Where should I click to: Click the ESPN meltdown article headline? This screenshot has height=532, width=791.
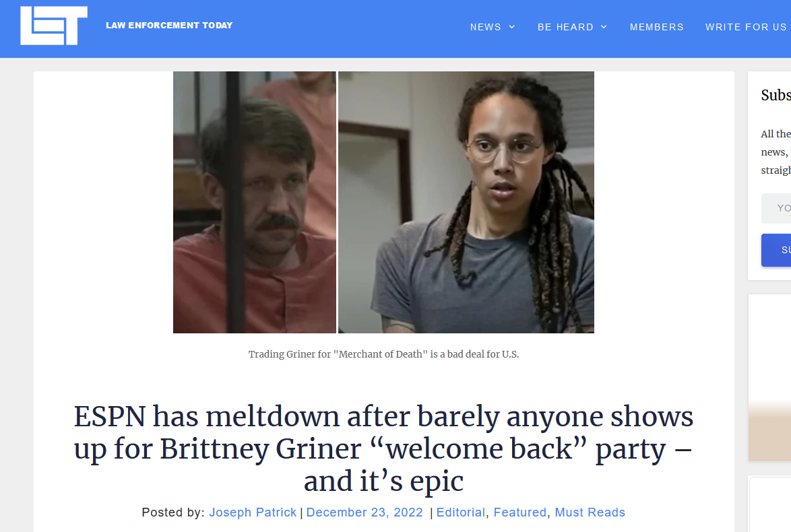[383, 448]
